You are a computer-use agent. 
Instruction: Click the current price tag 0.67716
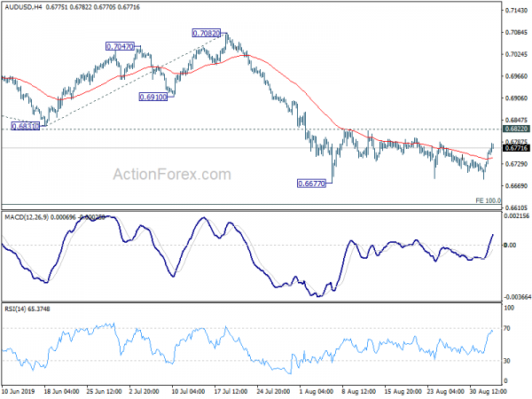[514, 148]
